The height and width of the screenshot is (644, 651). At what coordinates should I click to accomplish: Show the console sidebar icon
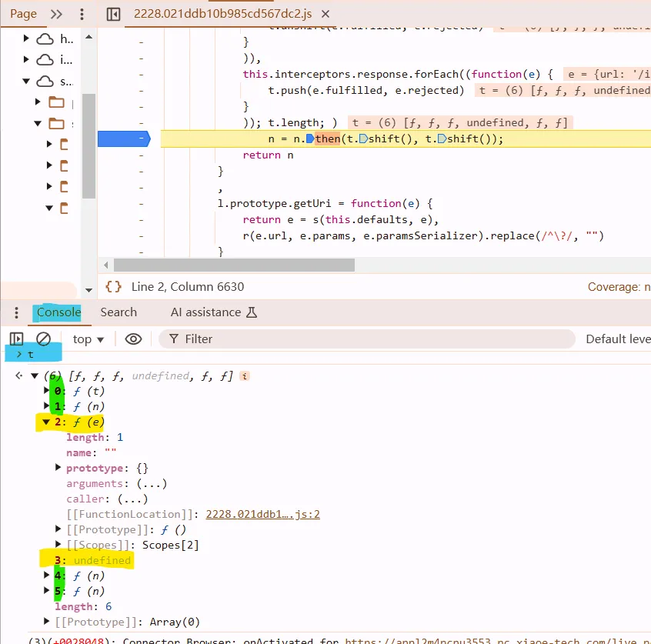17,339
